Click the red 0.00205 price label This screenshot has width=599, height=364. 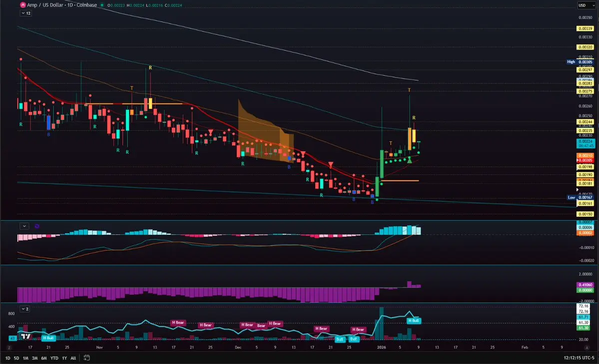tap(585, 160)
